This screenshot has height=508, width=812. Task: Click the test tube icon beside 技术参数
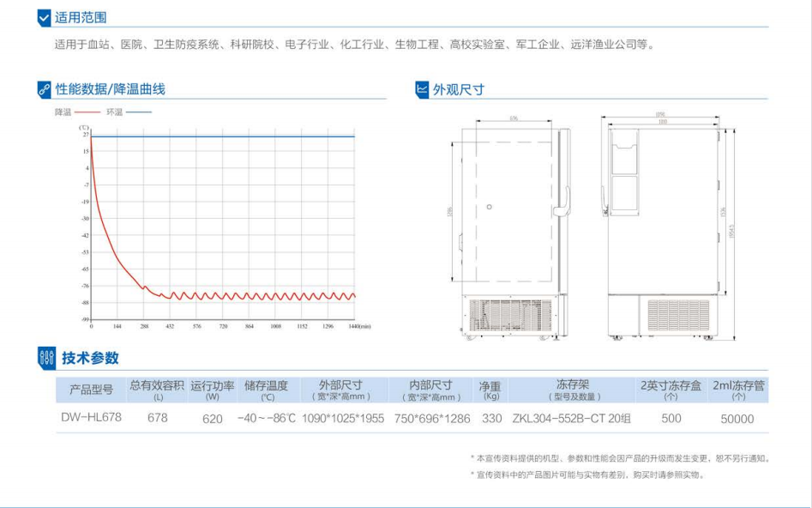pos(47,358)
